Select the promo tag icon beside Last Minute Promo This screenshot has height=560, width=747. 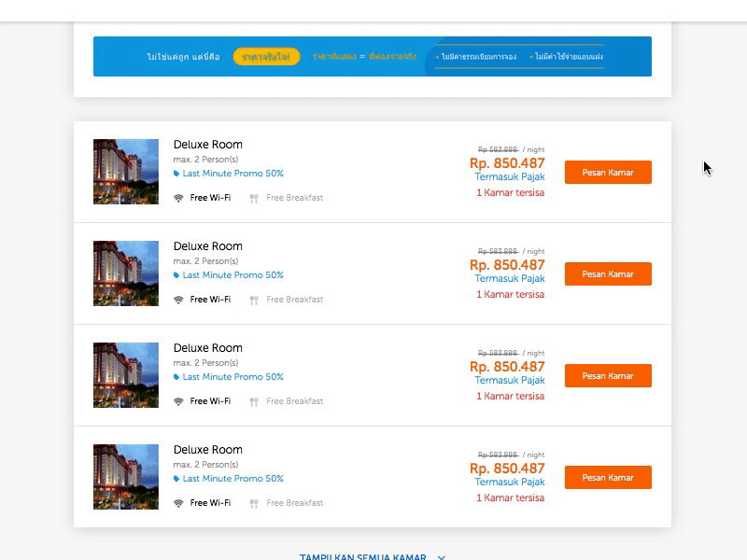[176, 173]
